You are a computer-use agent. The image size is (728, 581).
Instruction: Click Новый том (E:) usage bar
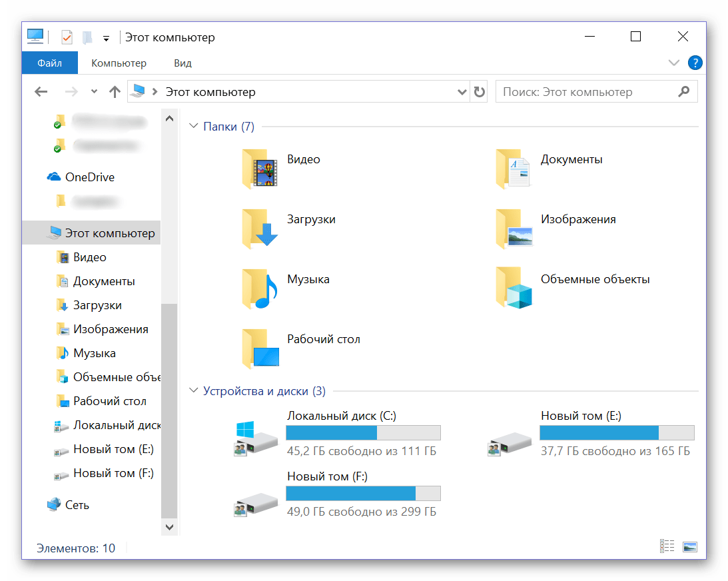point(617,433)
